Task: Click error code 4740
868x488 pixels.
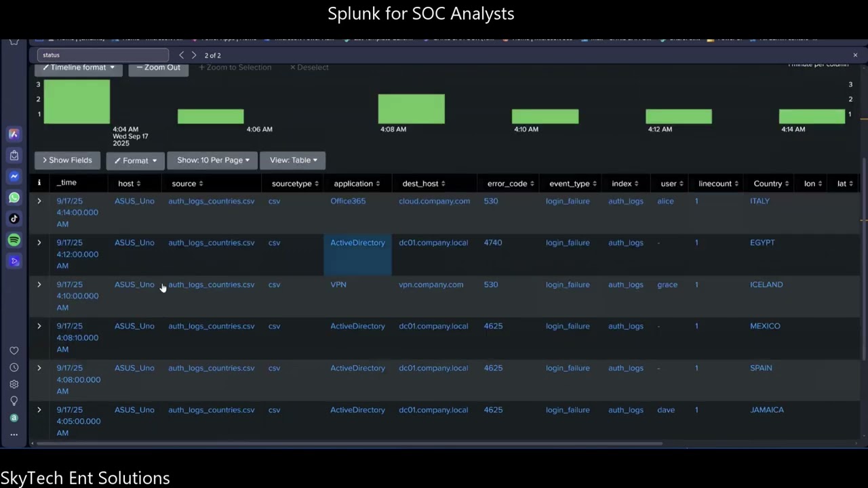Action: pos(493,243)
